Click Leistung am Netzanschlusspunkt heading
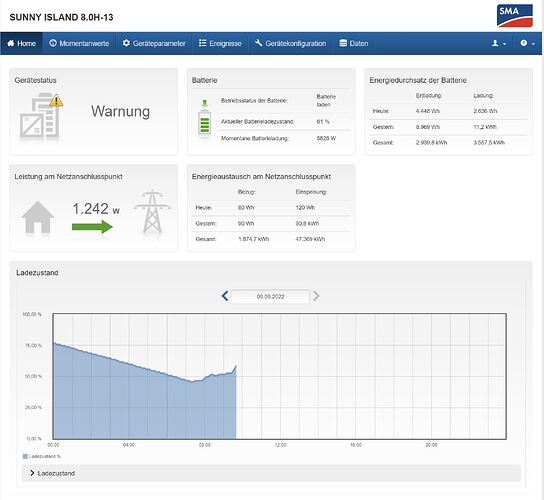The image size is (544, 500). pyautogui.click(x=68, y=177)
